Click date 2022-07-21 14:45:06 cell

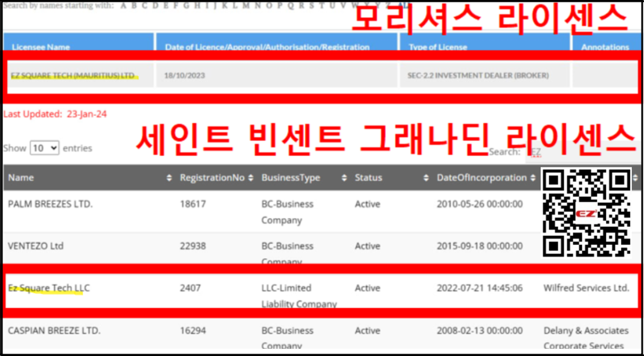coord(480,288)
